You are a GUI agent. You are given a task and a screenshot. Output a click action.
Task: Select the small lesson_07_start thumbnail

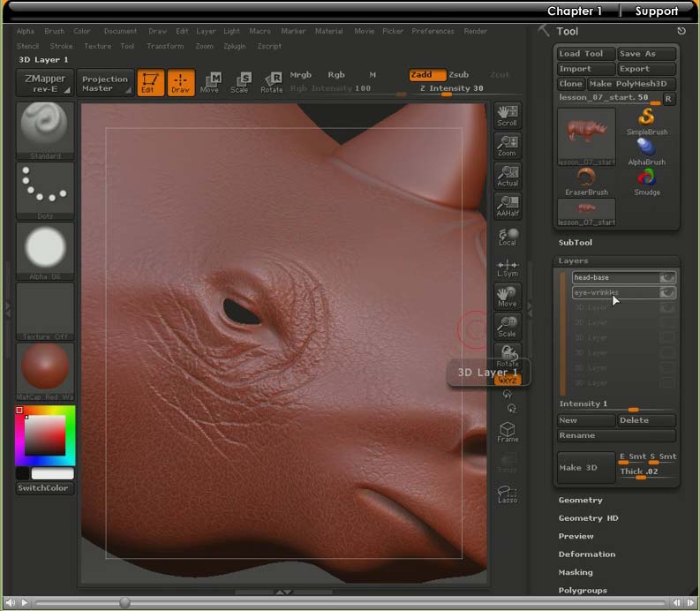point(586,212)
